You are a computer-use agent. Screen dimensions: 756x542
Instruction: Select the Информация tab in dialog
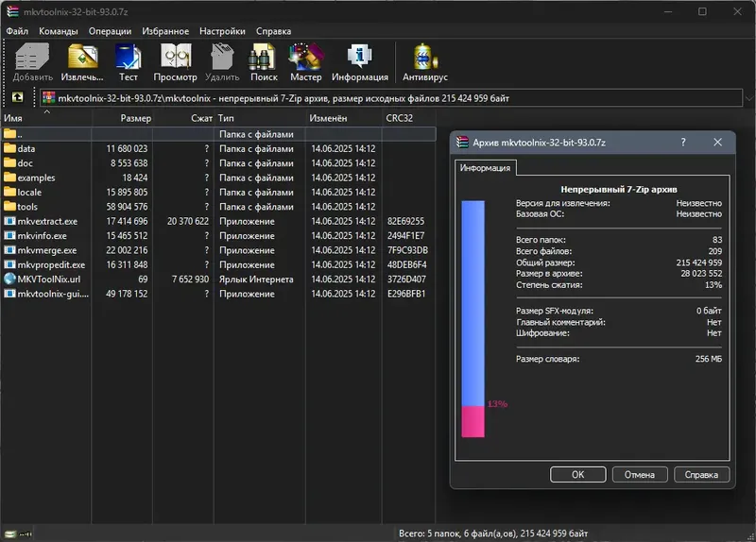click(x=485, y=168)
